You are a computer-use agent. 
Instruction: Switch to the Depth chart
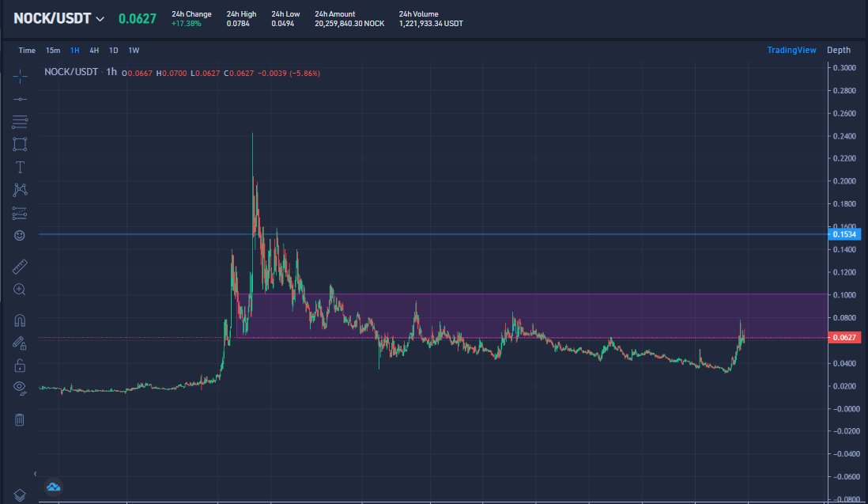tap(839, 50)
